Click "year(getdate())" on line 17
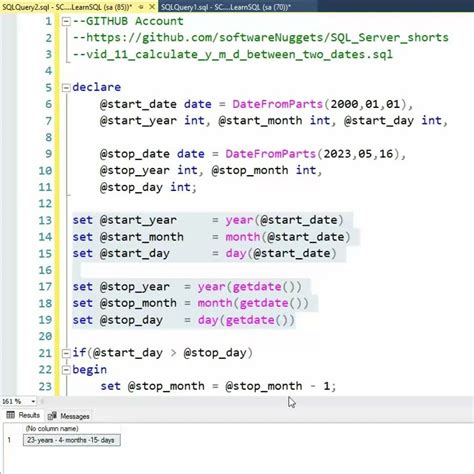Image resolution: width=474 pixels, height=474 pixels. (x=250, y=287)
